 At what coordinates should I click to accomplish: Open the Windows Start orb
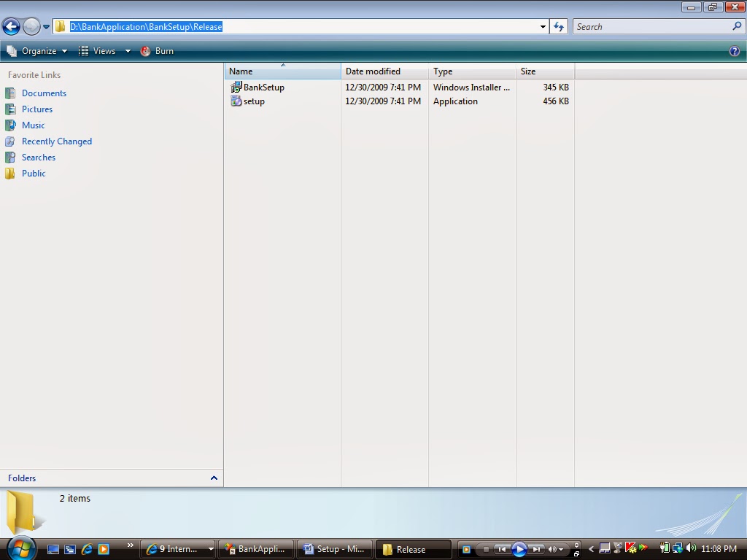coord(21,549)
